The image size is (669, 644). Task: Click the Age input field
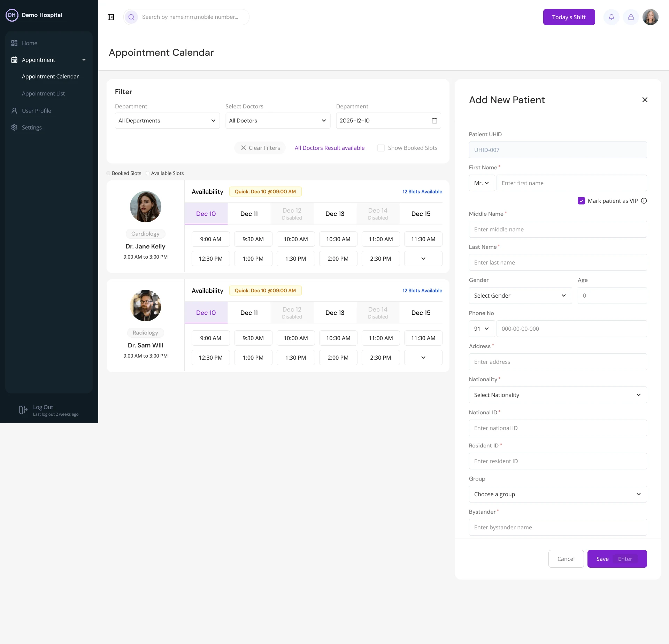(x=612, y=296)
